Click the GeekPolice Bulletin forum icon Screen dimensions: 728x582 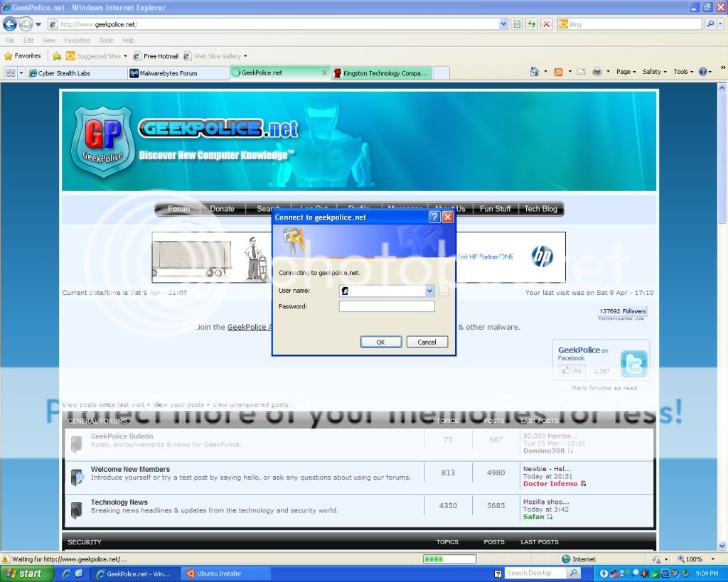pos(76,443)
